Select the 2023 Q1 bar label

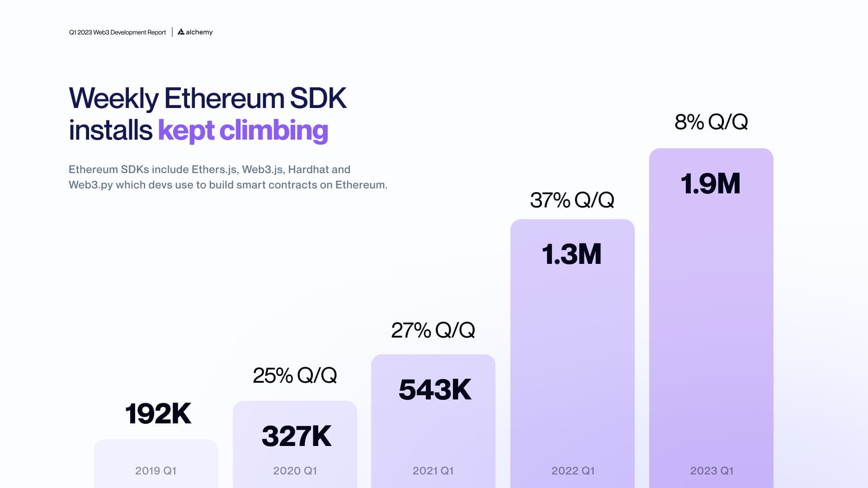[x=712, y=471]
